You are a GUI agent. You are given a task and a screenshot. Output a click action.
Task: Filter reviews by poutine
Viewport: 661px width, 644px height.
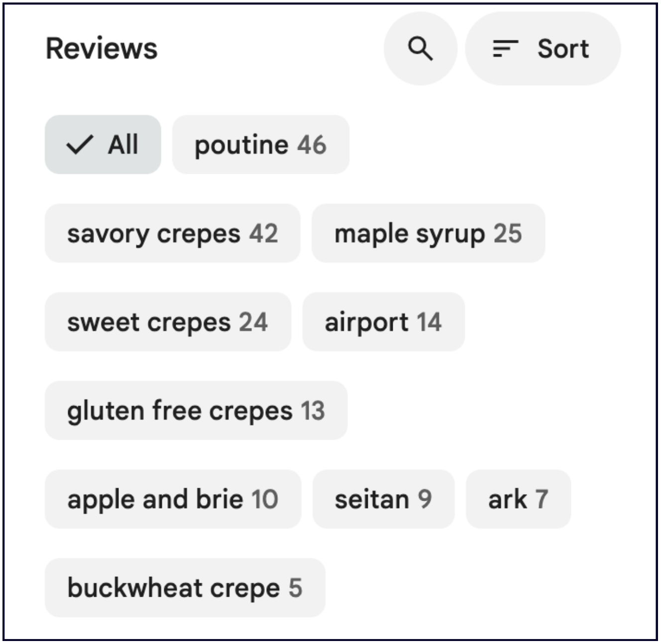point(260,145)
